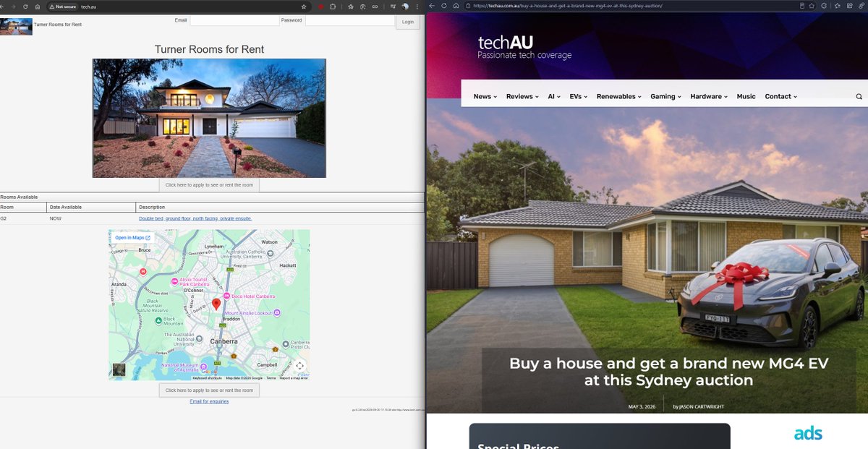This screenshot has width=868, height=449.
Task: Expand the News menu
Action: coord(485,96)
